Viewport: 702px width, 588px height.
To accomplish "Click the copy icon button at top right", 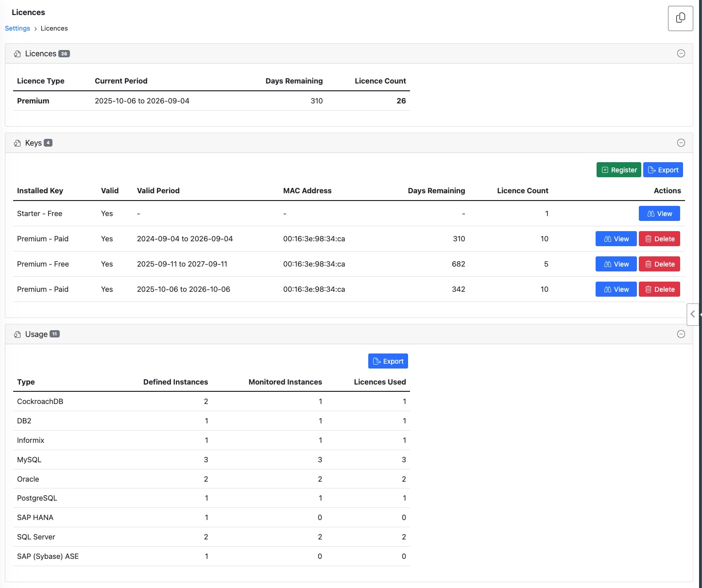I will click(680, 18).
